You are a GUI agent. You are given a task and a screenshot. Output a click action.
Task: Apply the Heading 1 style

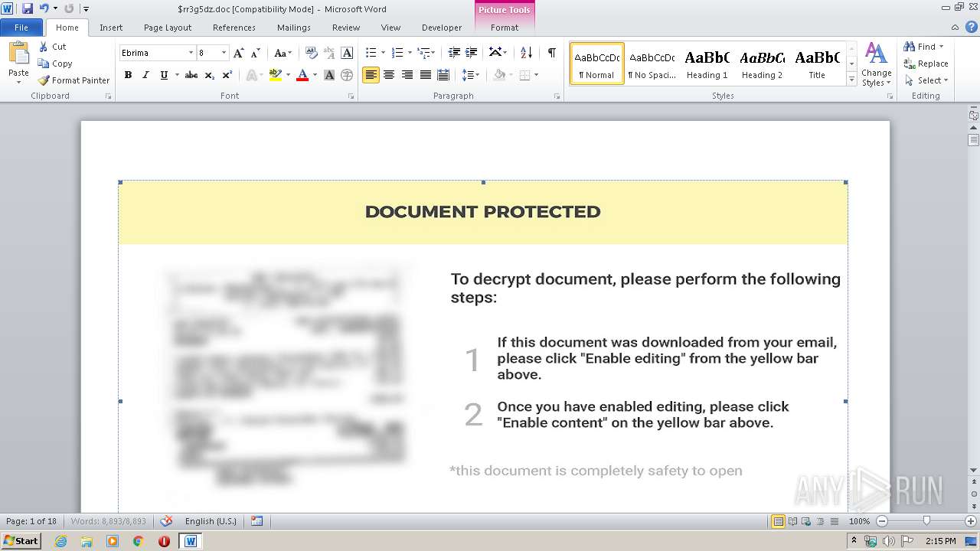coord(707,64)
